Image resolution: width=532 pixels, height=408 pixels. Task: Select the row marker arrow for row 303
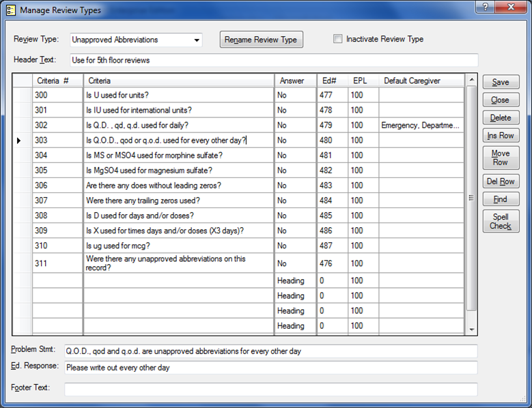coord(18,141)
